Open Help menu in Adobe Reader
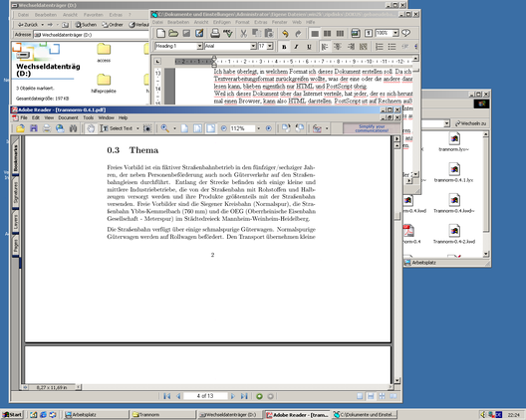Image resolution: width=526 pixels, height=420 pixels. 124,117
